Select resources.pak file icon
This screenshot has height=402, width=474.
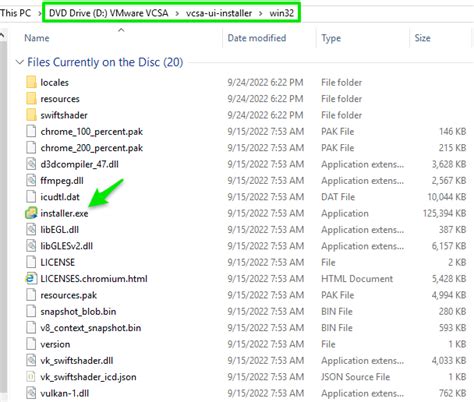[x=31, y=295]
